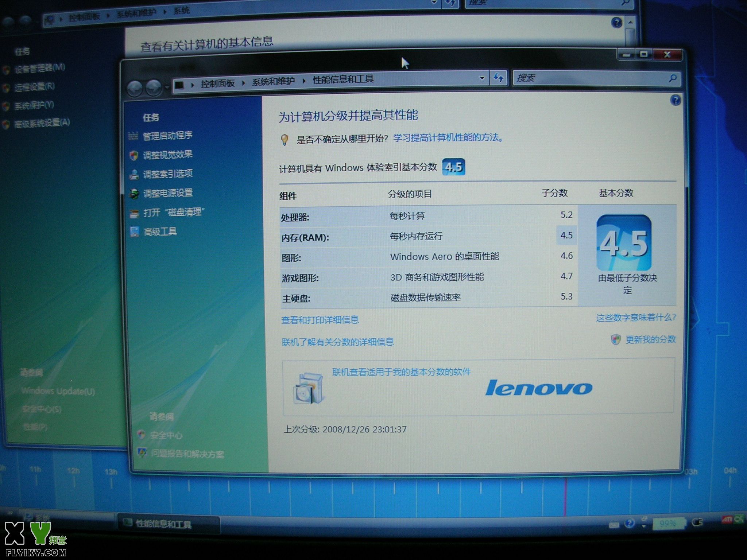The height and width of the screenshot is (560, 747).
Task: Click 这些数字意味着什么 link
Action: click(x=636, y=318)
